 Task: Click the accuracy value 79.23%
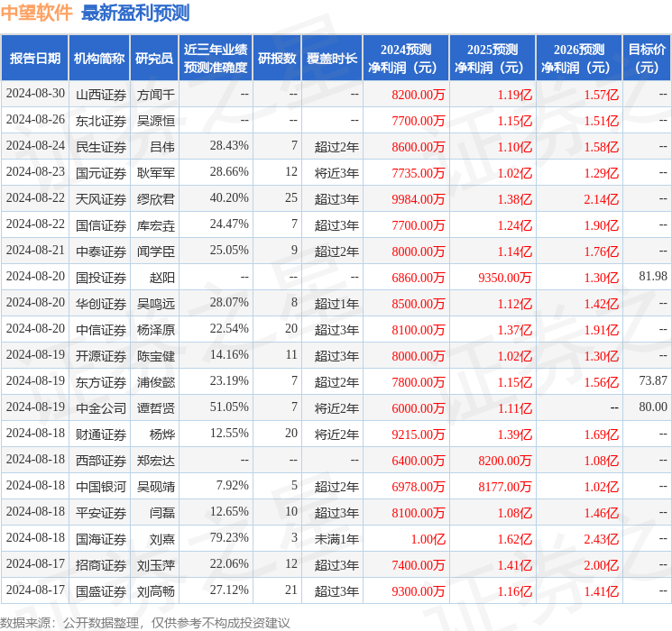click(229, 537)
